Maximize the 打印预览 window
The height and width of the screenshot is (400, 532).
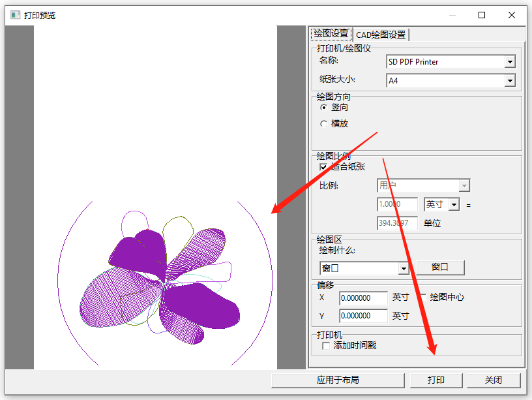click(482, 15)
